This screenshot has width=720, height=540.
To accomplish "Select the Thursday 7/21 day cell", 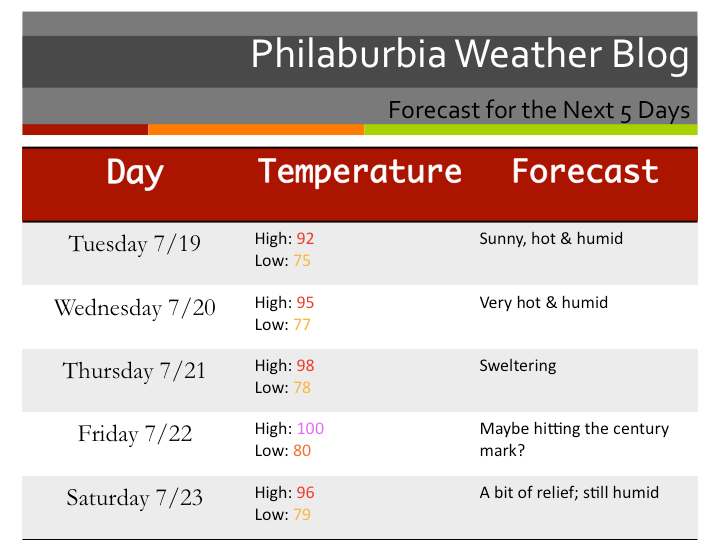I will pyautogui.click(x=135, y=371).
